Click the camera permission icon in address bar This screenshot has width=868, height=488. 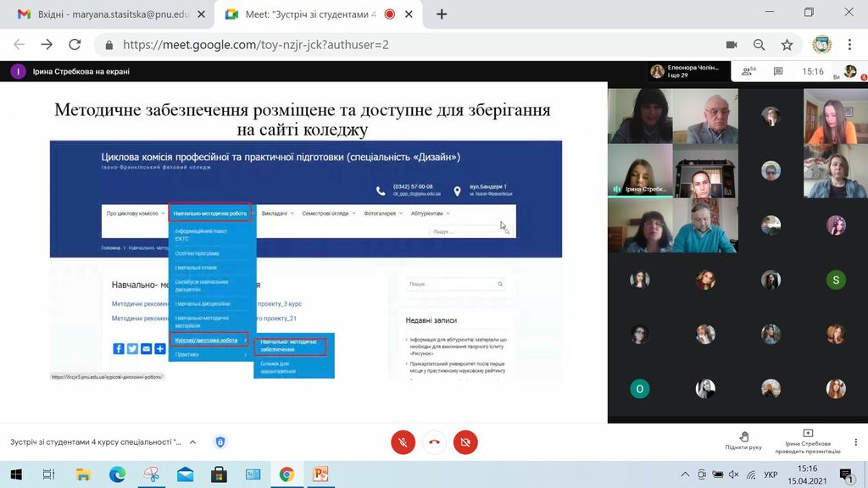(x=732, y=45)
